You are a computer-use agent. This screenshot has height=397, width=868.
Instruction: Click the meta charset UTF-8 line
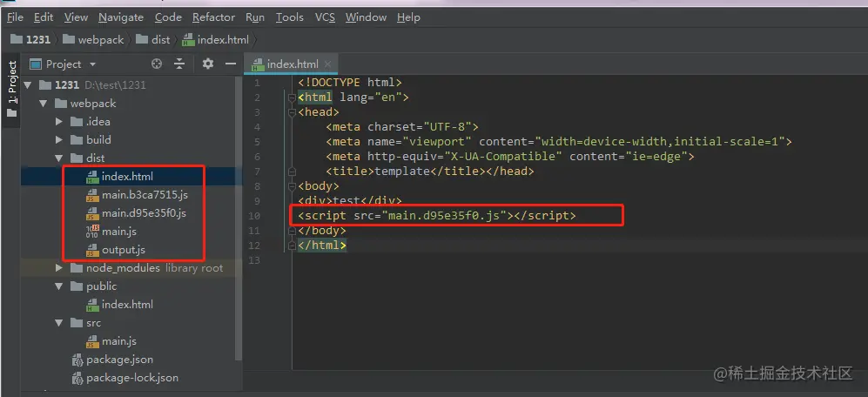pyautogui.click(x=402, y=127)
